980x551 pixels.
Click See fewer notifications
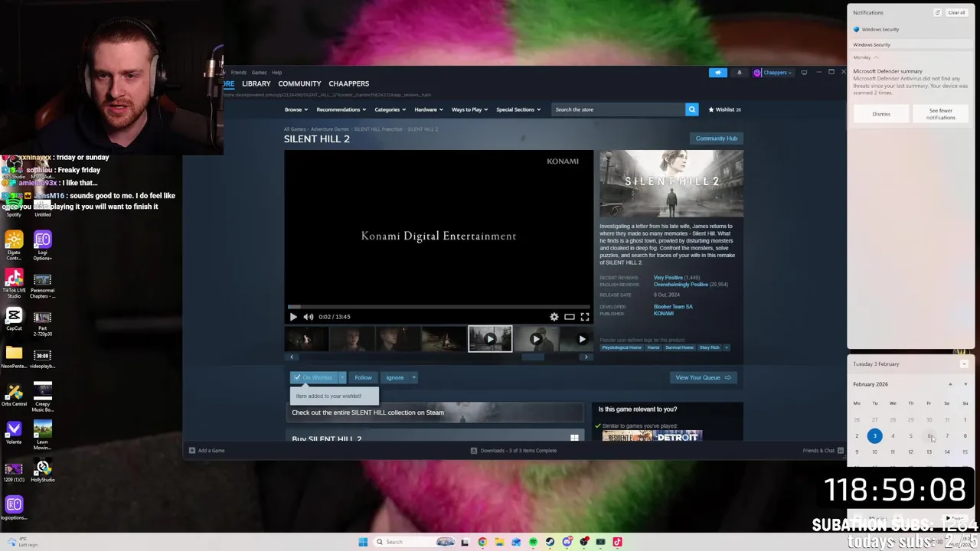click(x=940, y=114)
